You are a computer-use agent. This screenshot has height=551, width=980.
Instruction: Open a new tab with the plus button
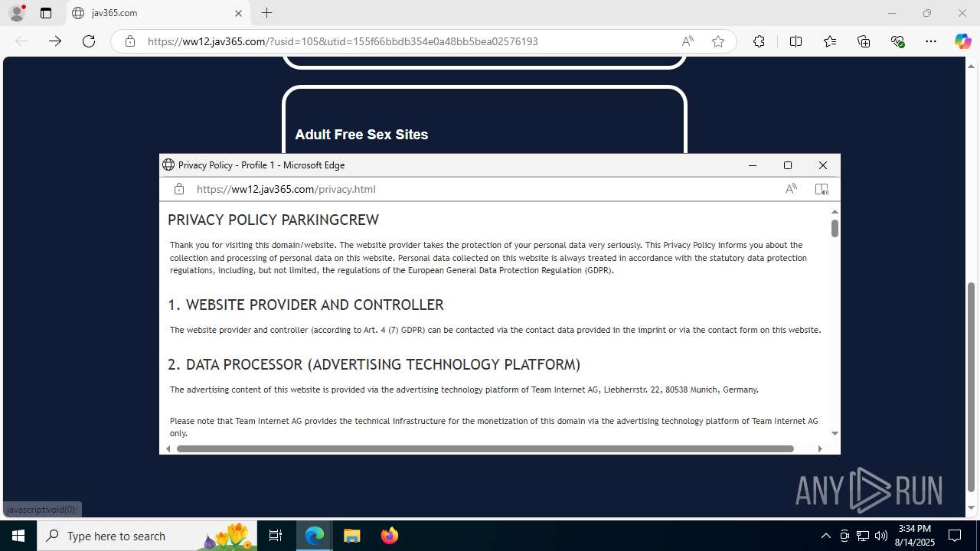coord(266,13)
